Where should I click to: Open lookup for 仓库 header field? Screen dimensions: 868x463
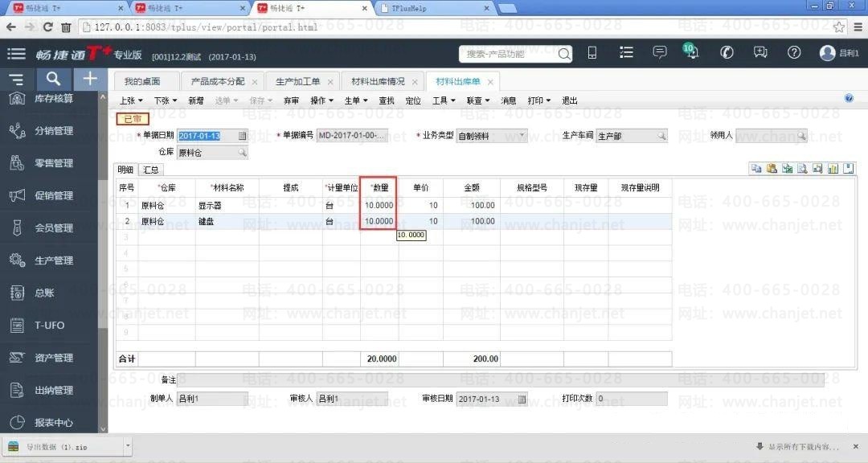(x=243, y=152)
